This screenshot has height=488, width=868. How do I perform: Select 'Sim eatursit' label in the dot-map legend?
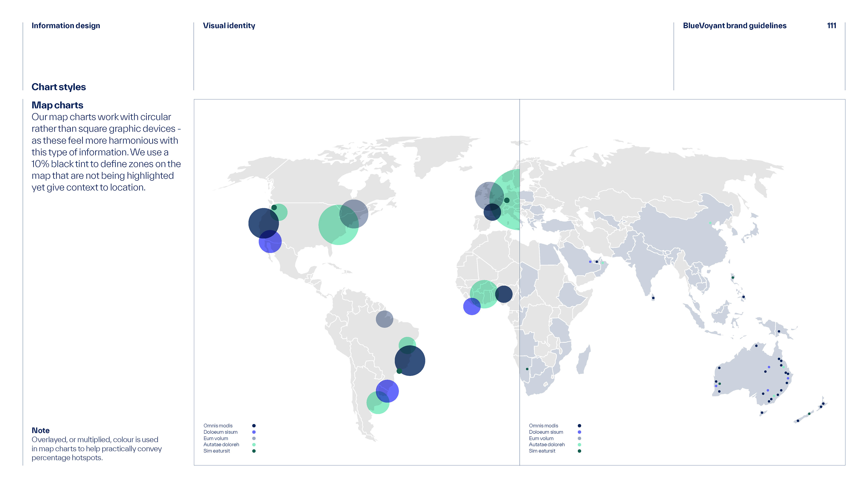click(542, 451)
